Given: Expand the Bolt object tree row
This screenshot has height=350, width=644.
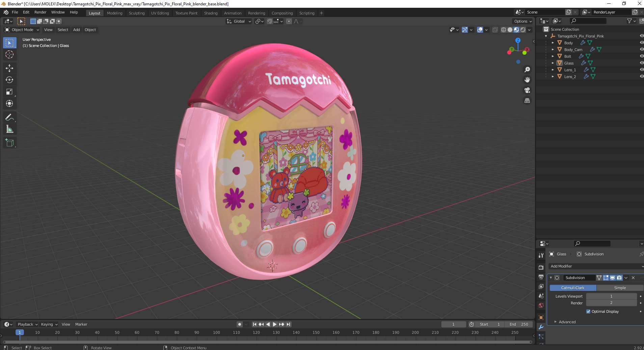Looking at the screenshot, I should 553,56.
